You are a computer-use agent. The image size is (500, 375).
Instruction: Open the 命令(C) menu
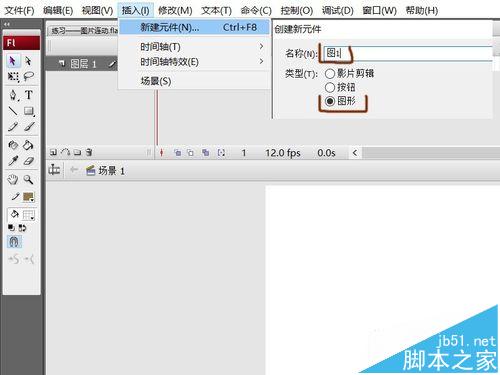pyautogui.click(x=256, y=10)
